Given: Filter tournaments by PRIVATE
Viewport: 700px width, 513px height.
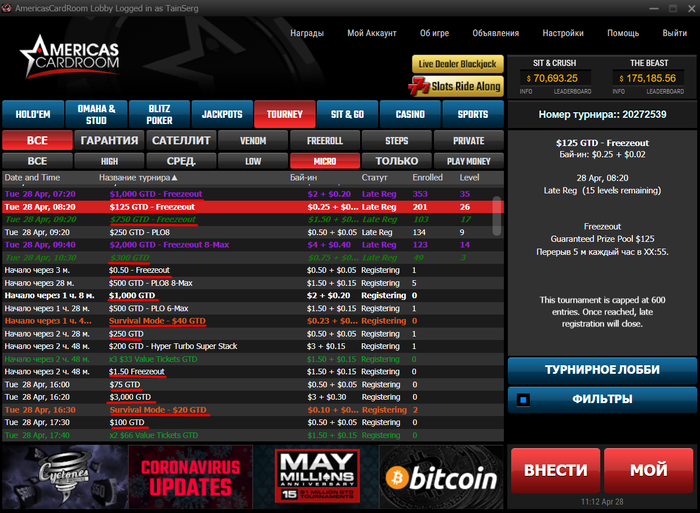Looking at the screenshot, I should [469, 141].
